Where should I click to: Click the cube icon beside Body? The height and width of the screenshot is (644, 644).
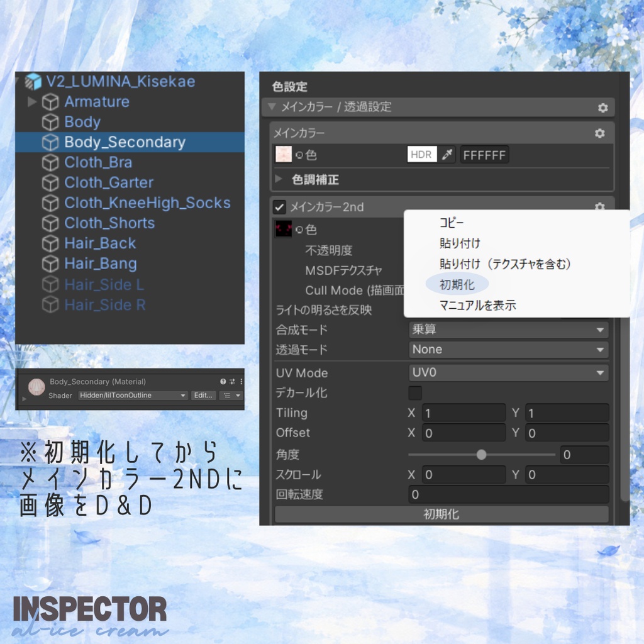tap(50, 121)
